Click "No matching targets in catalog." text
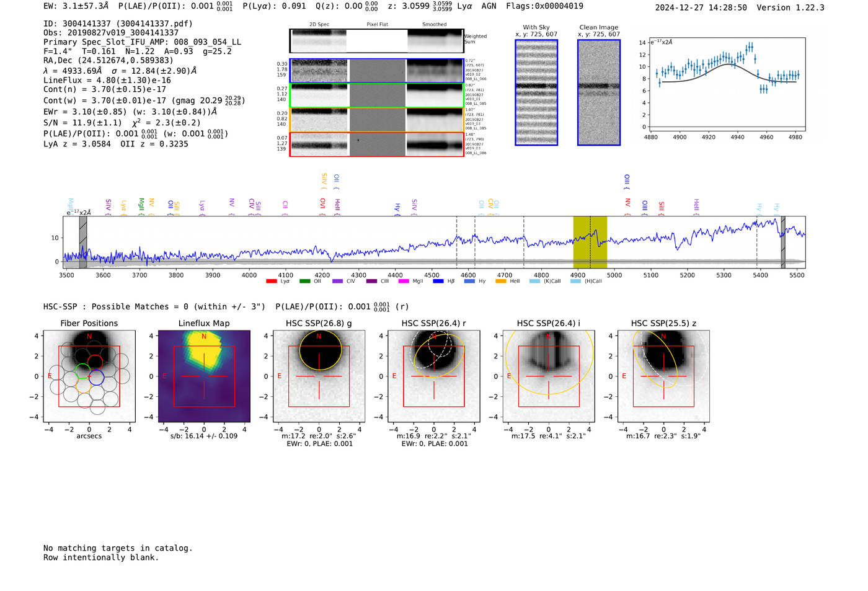 118,548
